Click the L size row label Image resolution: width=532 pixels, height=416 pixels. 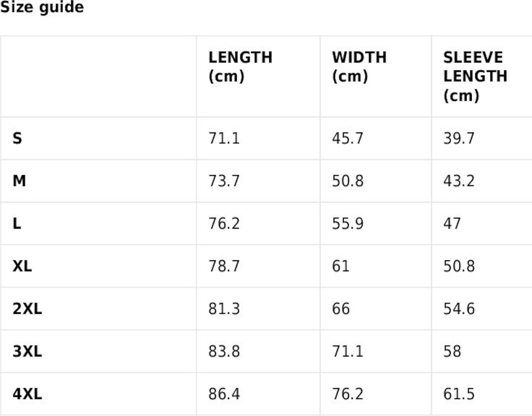[x=17, y=223]
